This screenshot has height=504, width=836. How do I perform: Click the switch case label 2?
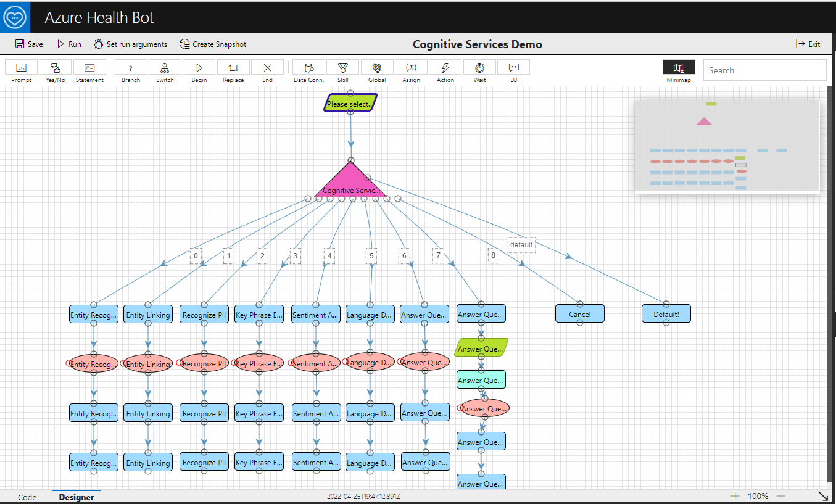[x=263, y=255]
